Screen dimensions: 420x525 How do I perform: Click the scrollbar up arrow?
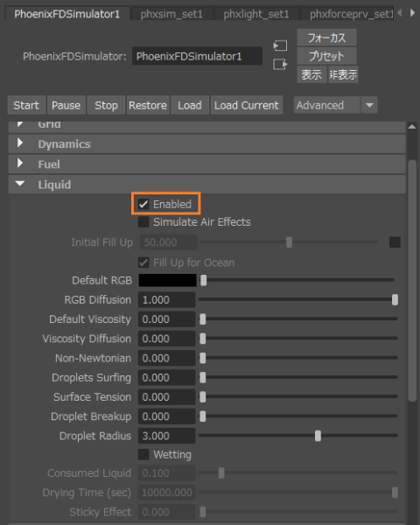coord(412,127)
